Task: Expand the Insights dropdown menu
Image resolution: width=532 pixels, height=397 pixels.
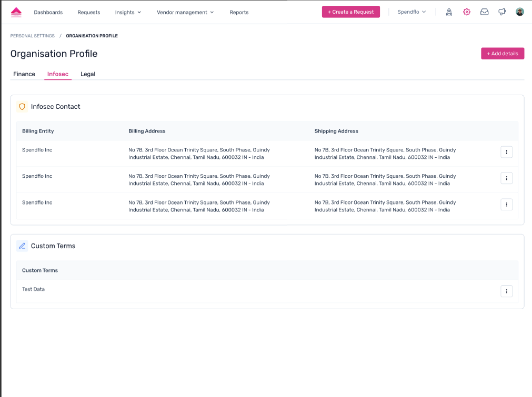Action: point(128,12)
